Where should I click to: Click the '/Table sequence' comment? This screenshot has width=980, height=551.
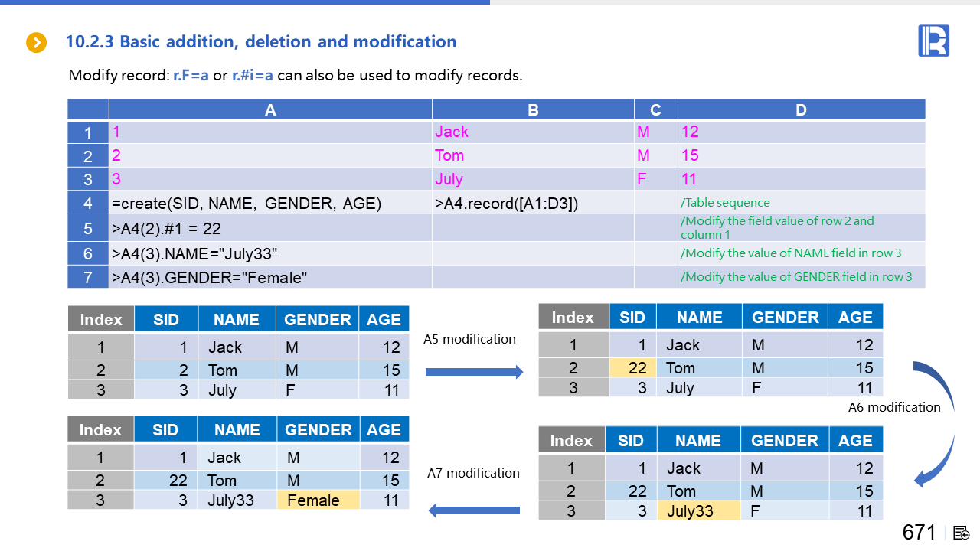[725, 203]
